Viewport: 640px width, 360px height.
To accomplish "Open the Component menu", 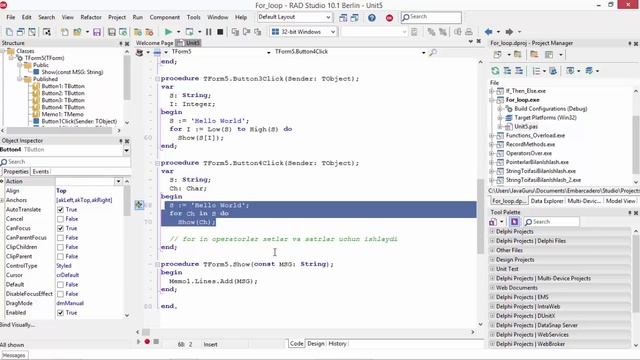I will point(164,17).
